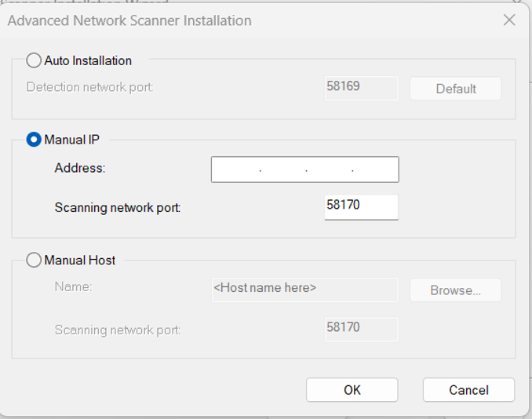Image resolution: width=532 pixels, height=419 pixels.
Task: Select the Manual IP radio button
Action: point(35,140)
